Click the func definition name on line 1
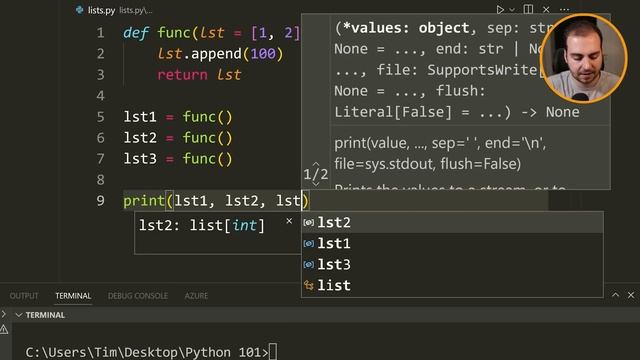The image size is (640, 360). click(174, 33)
